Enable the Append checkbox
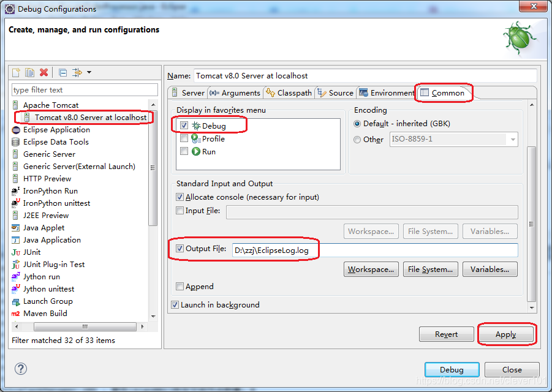The width and height of the screenshot is (552, 392). click(x=180, y=287)
